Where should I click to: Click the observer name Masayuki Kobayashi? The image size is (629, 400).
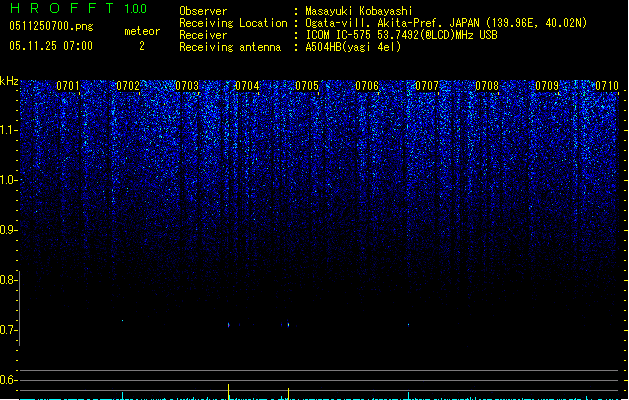[x=359, y=11]
